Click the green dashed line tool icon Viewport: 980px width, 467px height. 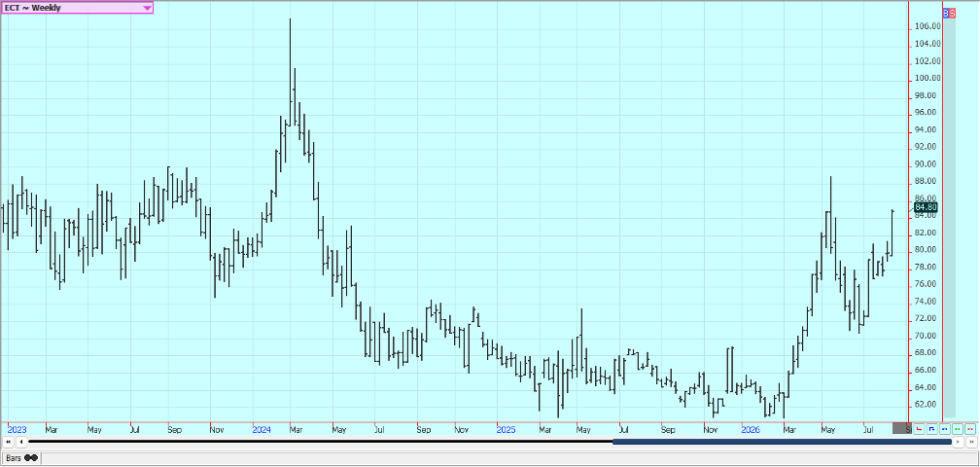(957, 429)
